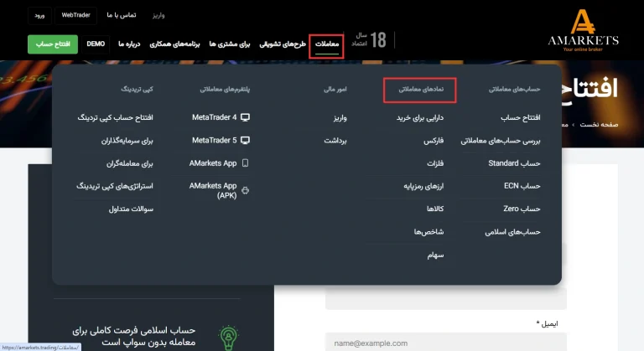Open حساب ECN link
644x351 pixels.
coord(522,186)
